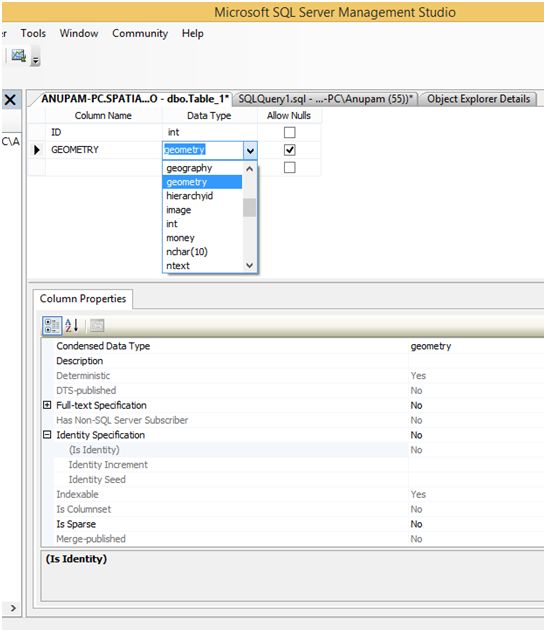
Task: Choose geometry in the dropdown list
Action: click(202, 182)
